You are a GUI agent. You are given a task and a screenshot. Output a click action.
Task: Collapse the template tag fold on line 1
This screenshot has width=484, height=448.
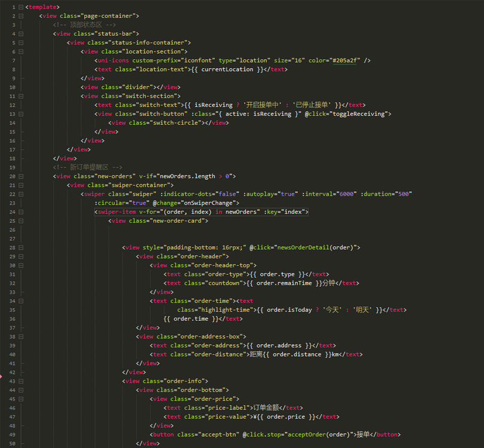click(21, 7)
